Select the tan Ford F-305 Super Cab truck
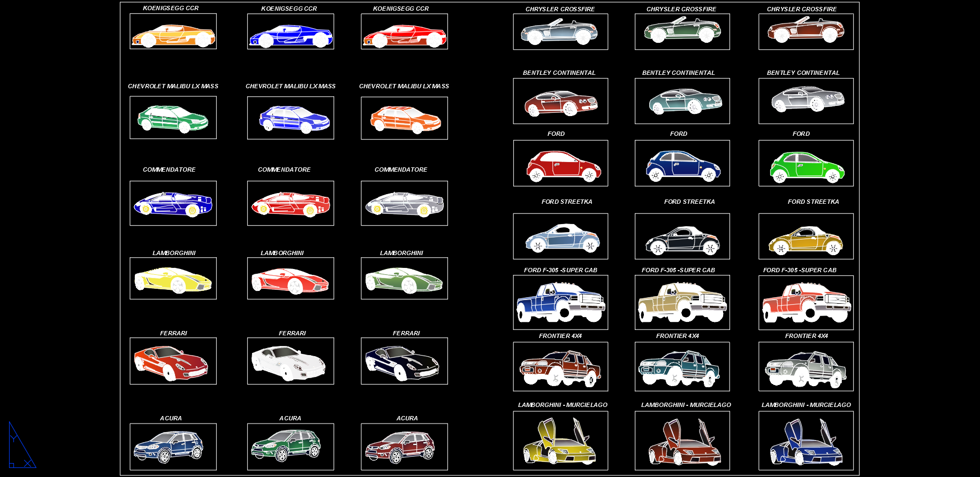This screenshot has width=980, height=477. pyautogui.click(x=682, y=303)
